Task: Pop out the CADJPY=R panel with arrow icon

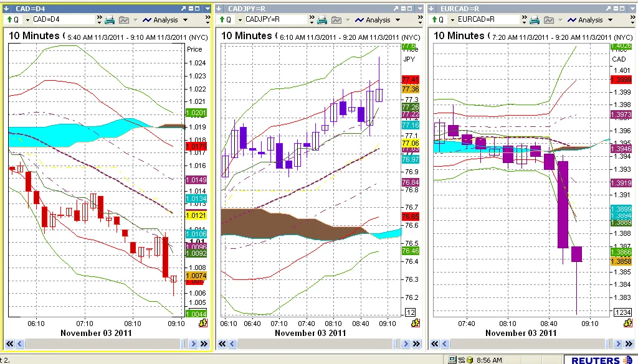Action: click(396, 9)
